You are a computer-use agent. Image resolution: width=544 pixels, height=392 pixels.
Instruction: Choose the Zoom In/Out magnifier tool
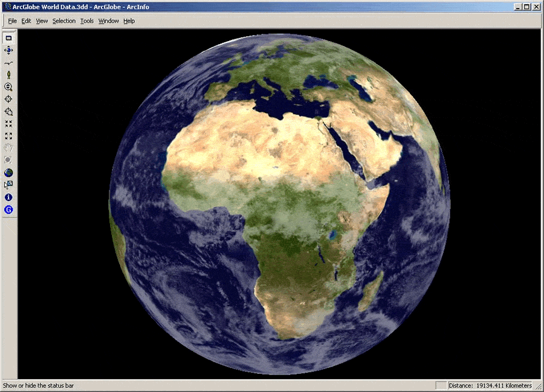point(8,87)
